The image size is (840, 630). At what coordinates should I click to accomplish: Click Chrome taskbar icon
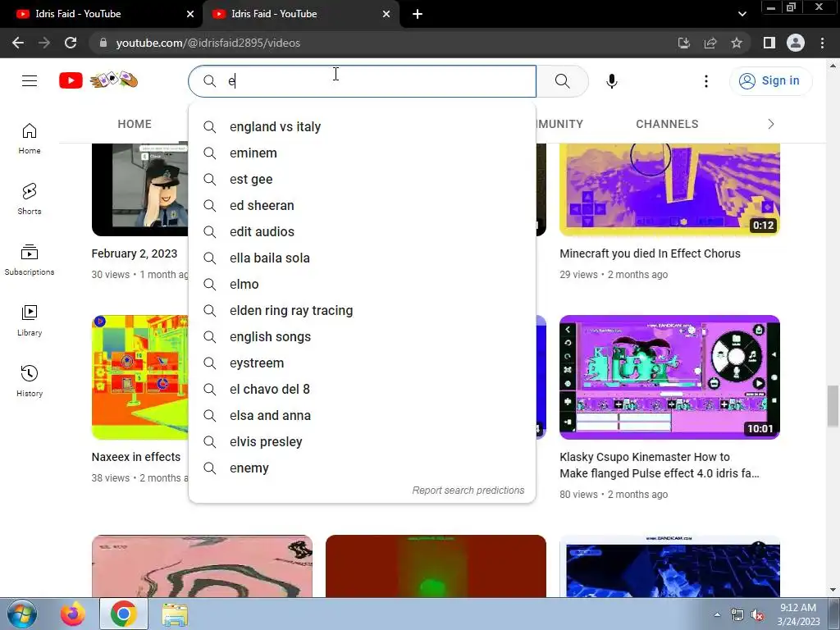(124, 614)
